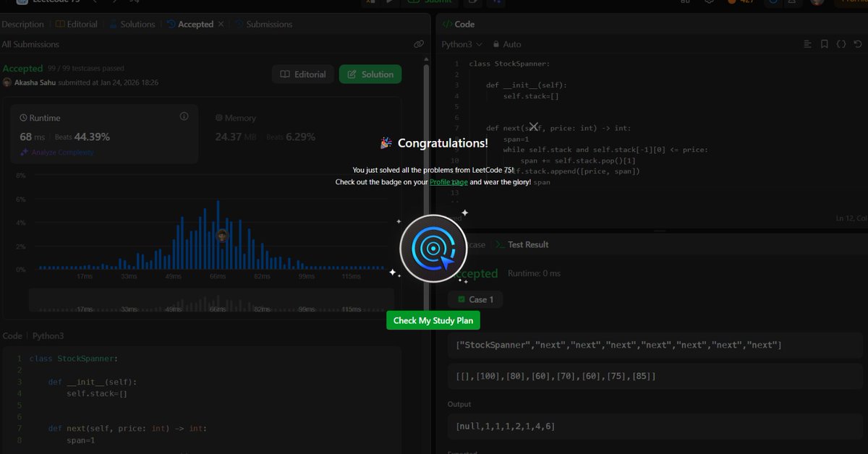Screen dimensions: 868x454
Task: Click the '99 / 99 testcases passed' text
Action: tap(86, 69)
